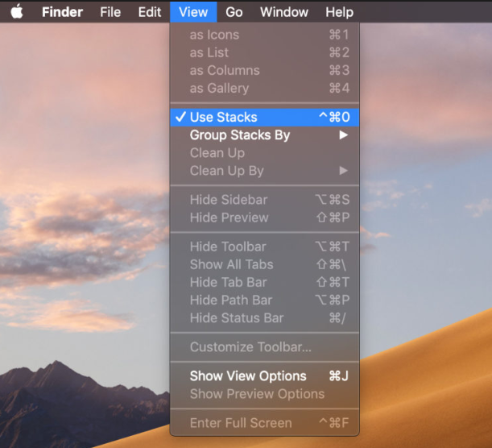492x448 pixels.
Task: Open the File menu
Action: click(110, 12)
